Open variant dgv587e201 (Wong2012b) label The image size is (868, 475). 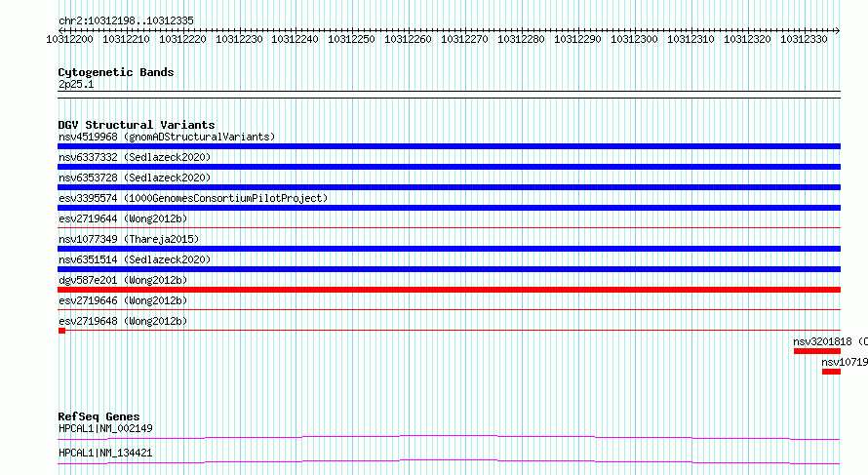[x=123, y=280]
